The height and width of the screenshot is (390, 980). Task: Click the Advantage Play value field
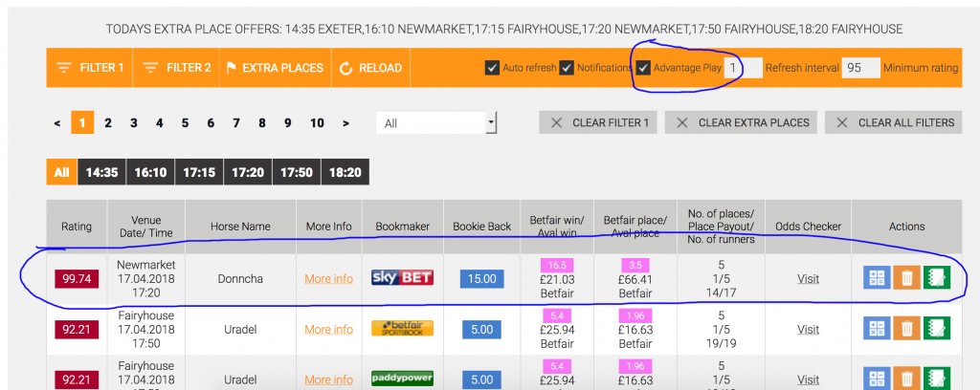tap(743, 68)
